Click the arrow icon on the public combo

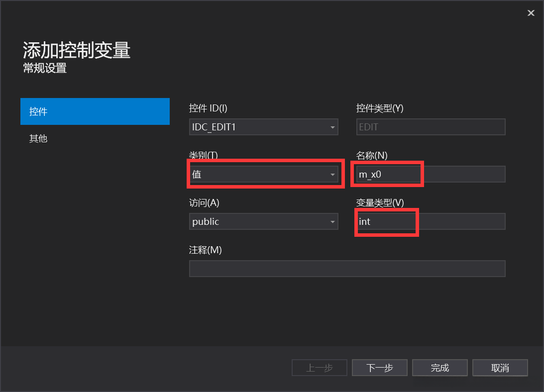332,221
